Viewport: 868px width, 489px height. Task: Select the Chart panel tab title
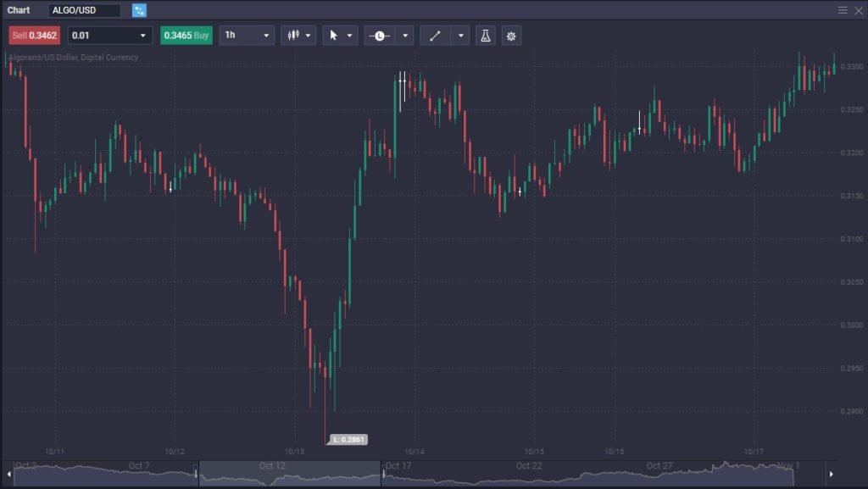[19, 10]
